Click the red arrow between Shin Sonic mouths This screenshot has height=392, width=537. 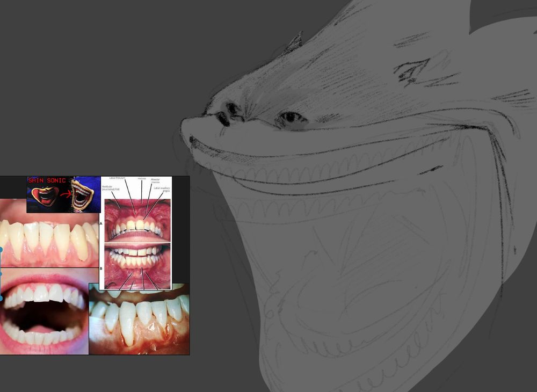[65, 195]
